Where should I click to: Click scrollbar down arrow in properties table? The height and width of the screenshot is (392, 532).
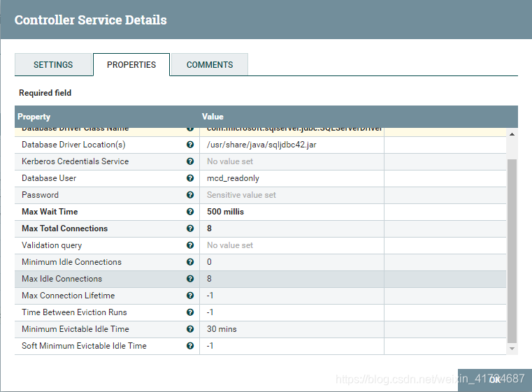512,349
